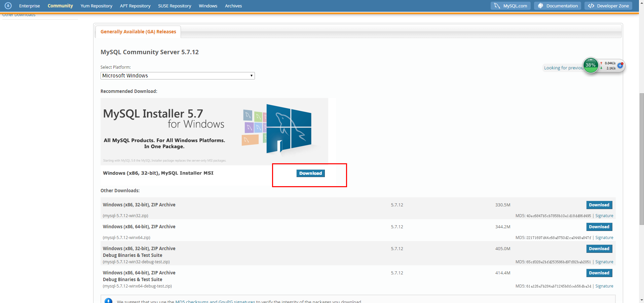Screen dimensions: 644x303
Task: Go to APT Repository
Action: click(x=135, y=6)
